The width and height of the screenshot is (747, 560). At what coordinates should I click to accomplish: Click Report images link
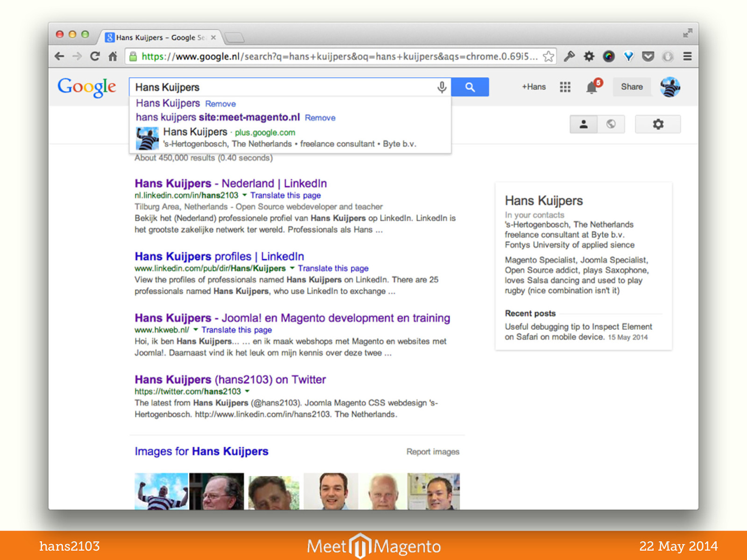pyautogui.click(x=433, y=452)
